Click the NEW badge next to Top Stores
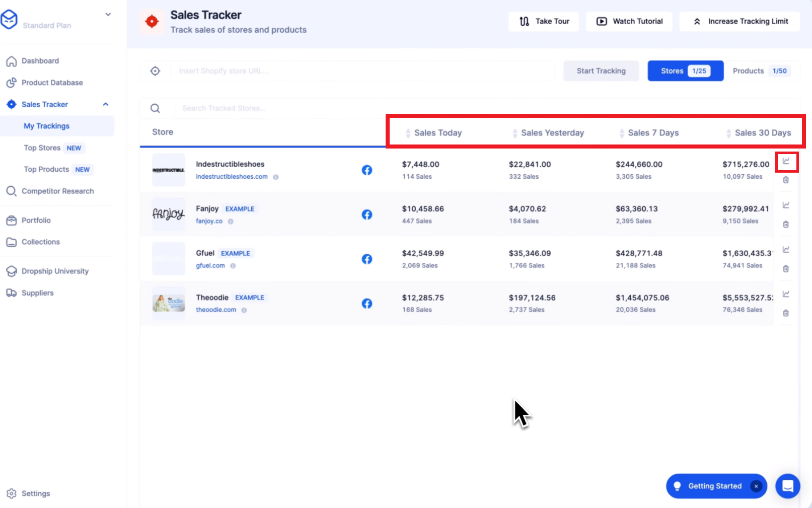The width and height of the screenshot is (812, 508). (x=74, y=148)
